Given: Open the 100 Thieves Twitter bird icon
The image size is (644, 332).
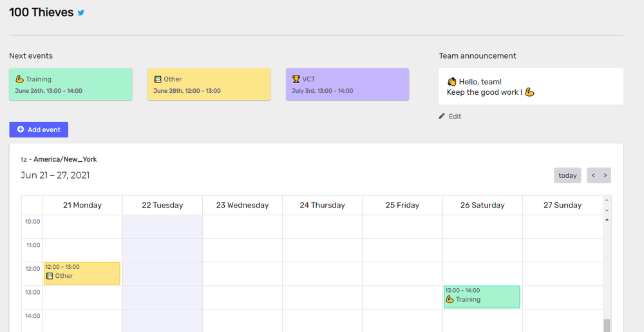Looking at the screenshot, I should (x=81, y=13).
